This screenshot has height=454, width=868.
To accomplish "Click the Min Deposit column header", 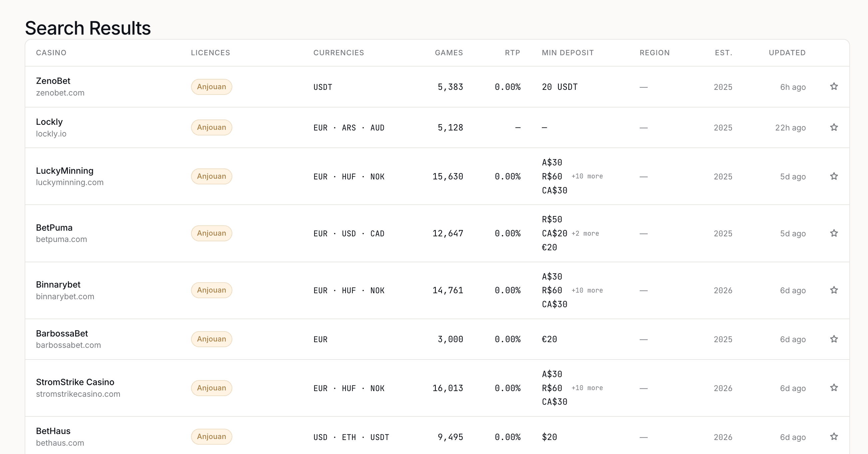I will [568, 53].
